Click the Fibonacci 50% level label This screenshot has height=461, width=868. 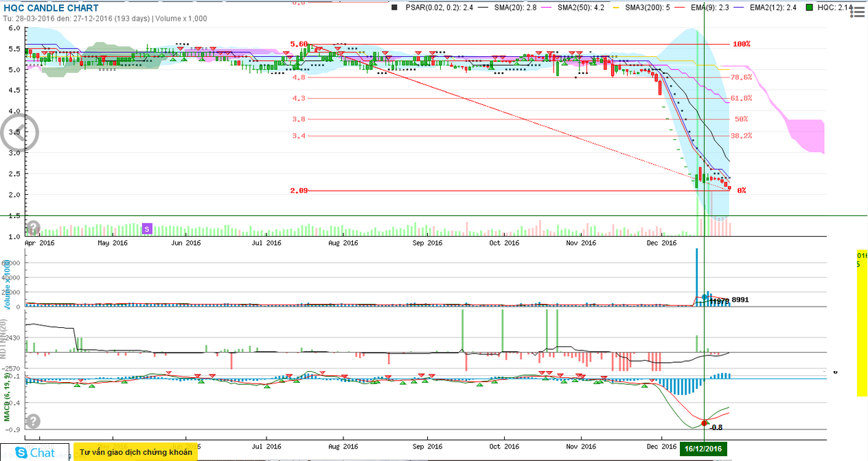[x=741, y=119]
